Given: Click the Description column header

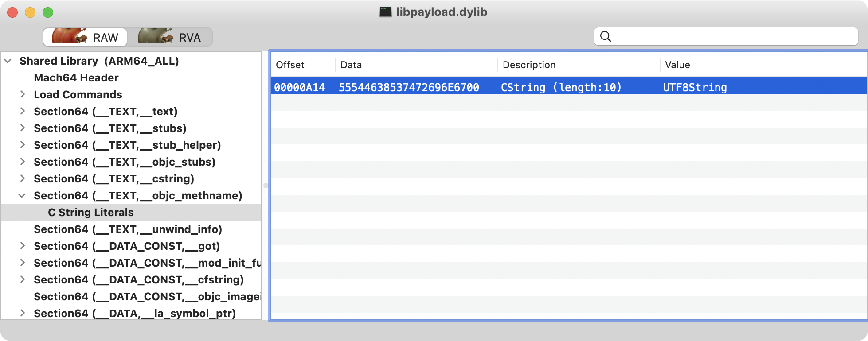Looking at the screenshot, I should pyautogui.click(x=529, y=65).
